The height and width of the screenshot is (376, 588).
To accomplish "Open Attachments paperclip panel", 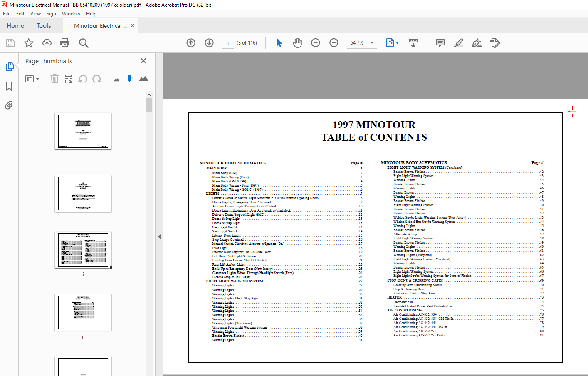I will [x=9, y=105].
